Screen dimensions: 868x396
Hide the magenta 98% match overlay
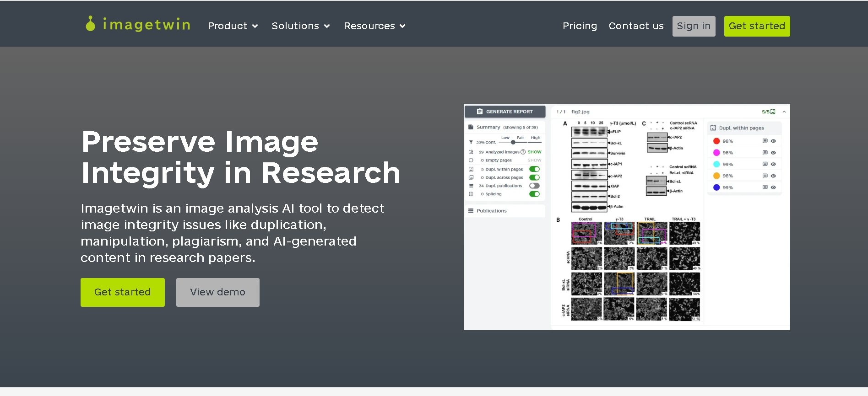tap(773, 153)
